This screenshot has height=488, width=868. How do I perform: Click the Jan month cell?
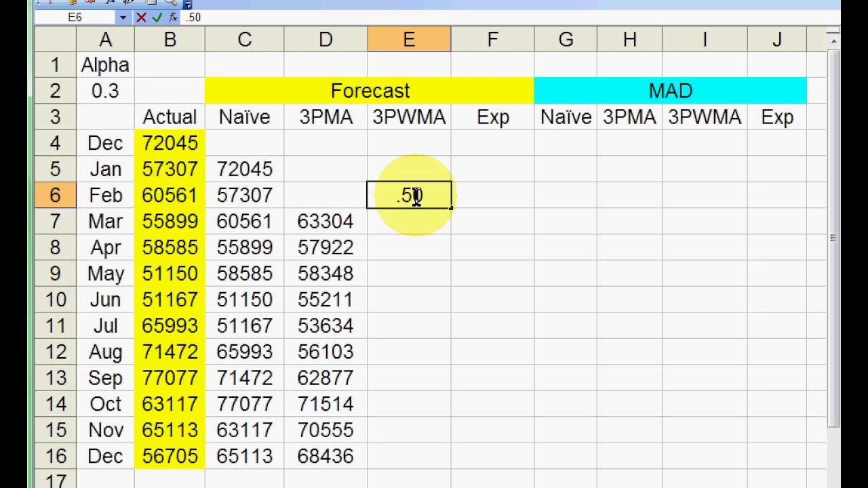point(105,169)
